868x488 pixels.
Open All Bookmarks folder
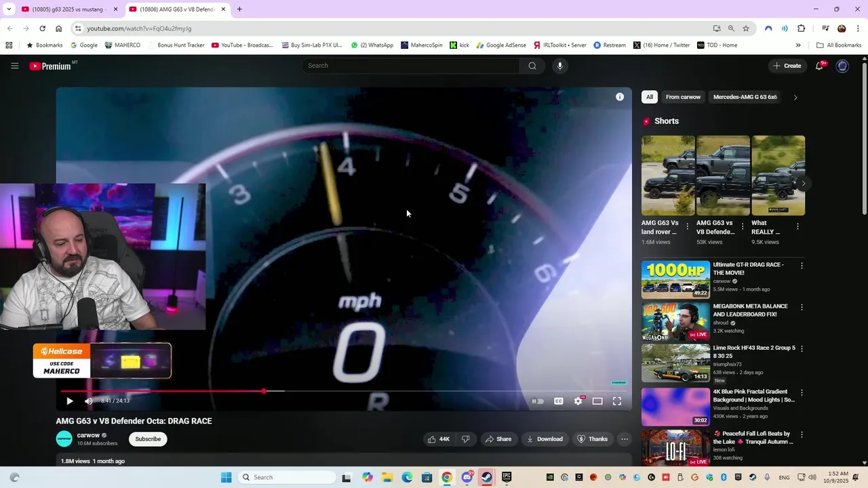pyautogui.click(x=839, y=45)
